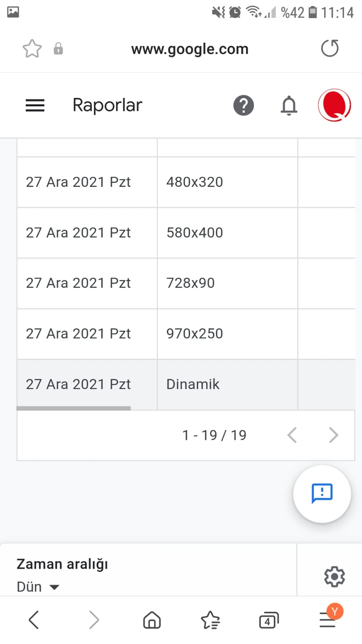
Task: Bookmark page with the star icon
Action: coord(32,49)
